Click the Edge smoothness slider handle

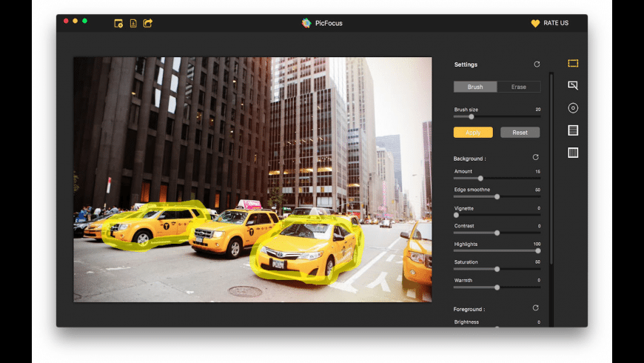(x=497, y=197)
